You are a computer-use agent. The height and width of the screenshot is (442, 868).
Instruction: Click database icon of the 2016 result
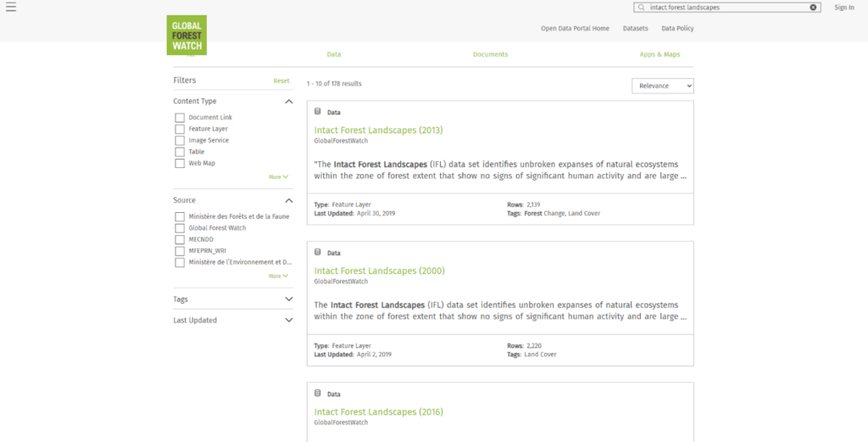point(318,394)
